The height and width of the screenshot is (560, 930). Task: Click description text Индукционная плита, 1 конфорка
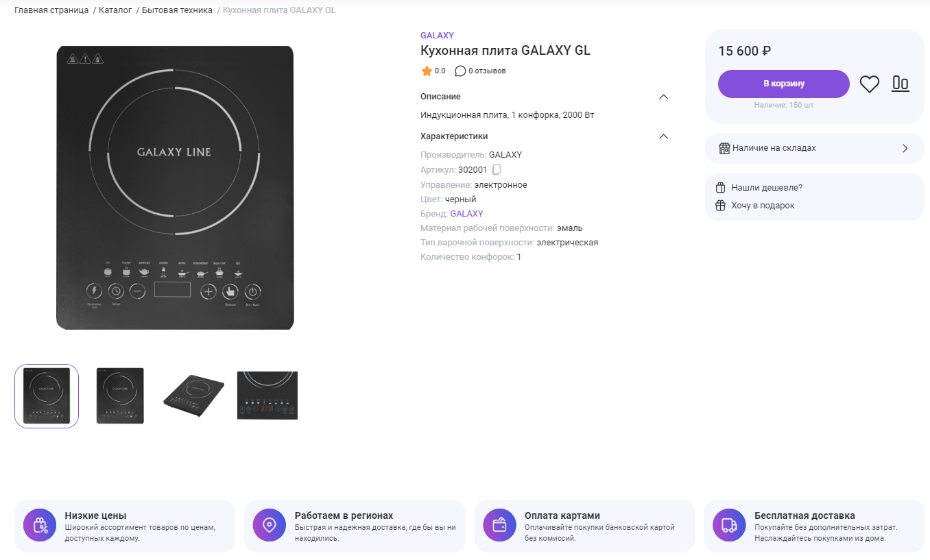[507, 115]
